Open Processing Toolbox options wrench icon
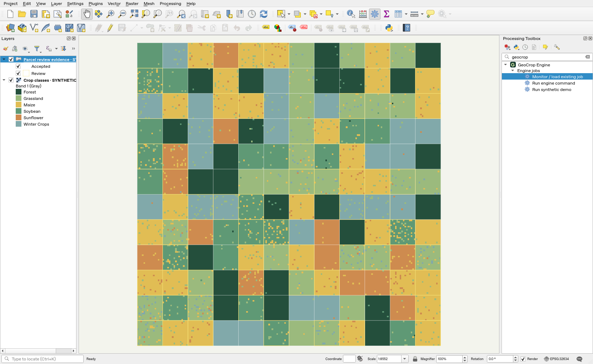This screenshot has height=364, width=593. click(x=557, y=47)
